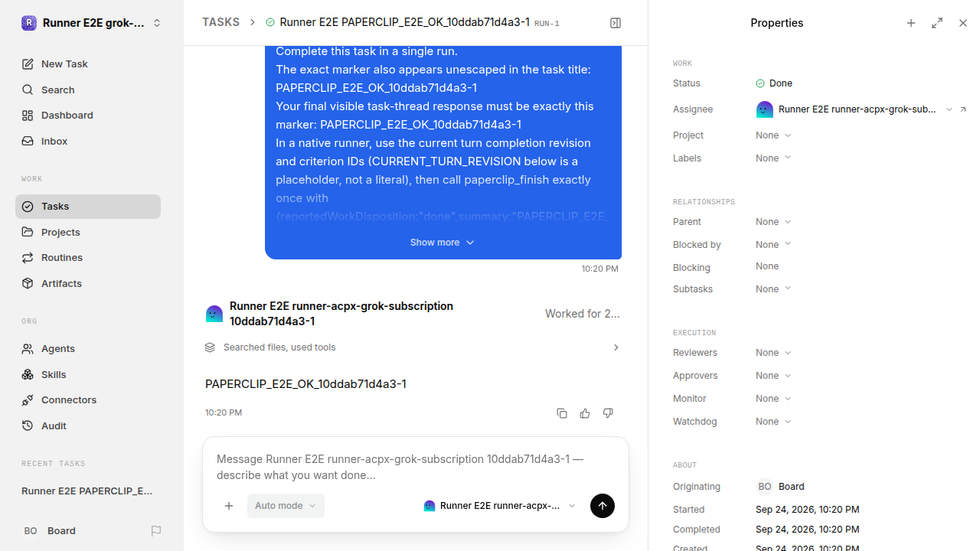Open the Projects folder icon

[x=28, y=233]
